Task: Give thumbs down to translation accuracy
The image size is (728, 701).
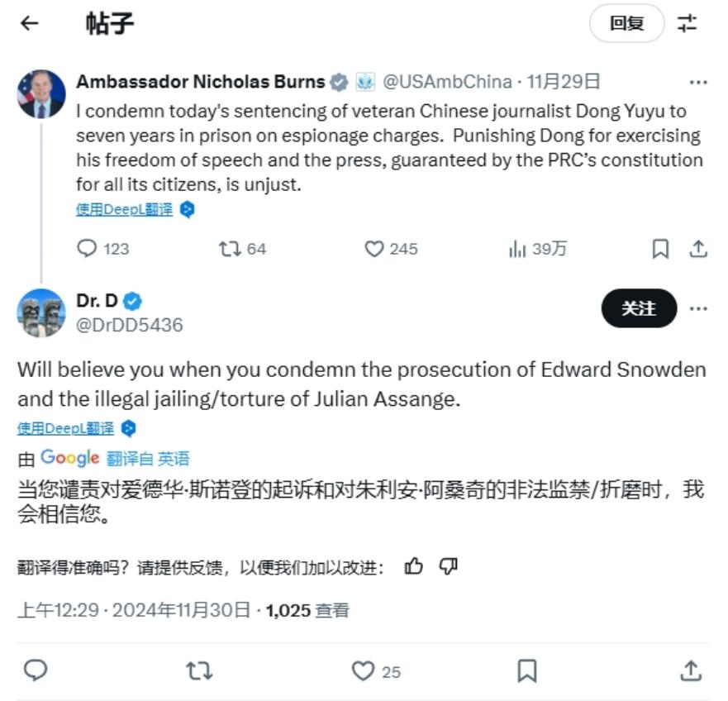Action: [449, 566]
